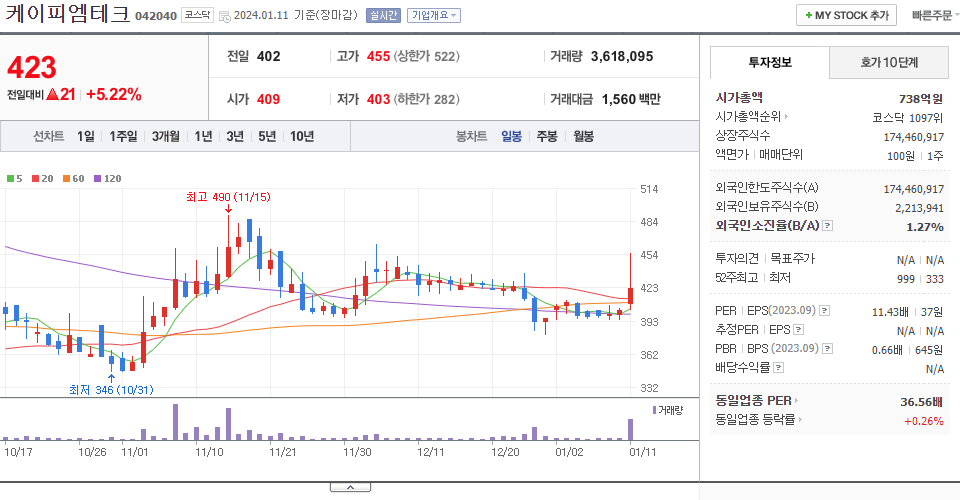The width and height of the screenshot is (960, 500).
Task: Select the 3개월 line chart period
Action: pos(165,136)
